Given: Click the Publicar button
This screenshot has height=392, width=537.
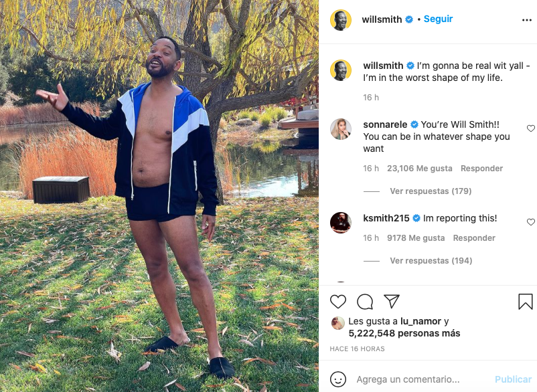Looking at the screenshot, I should (513, 379).
